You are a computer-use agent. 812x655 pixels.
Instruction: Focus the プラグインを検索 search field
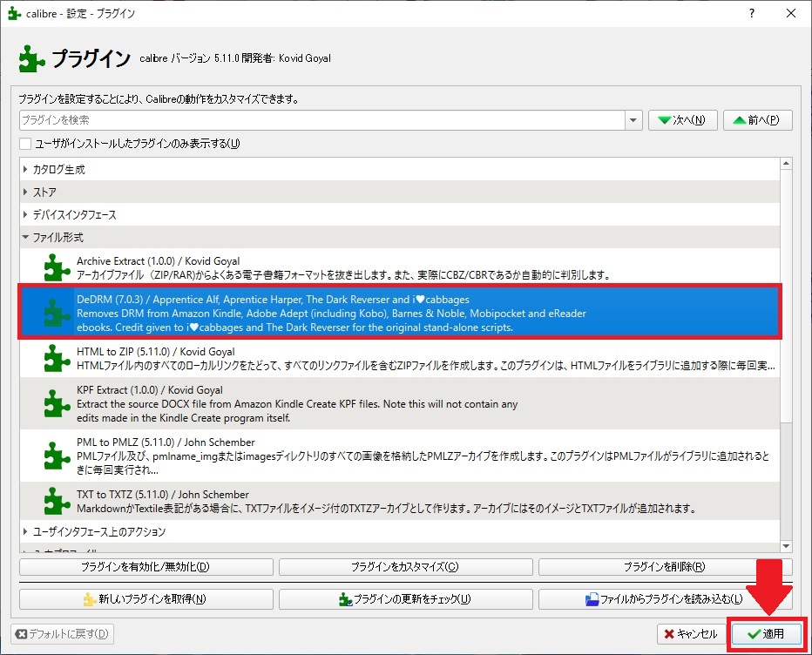322,120
